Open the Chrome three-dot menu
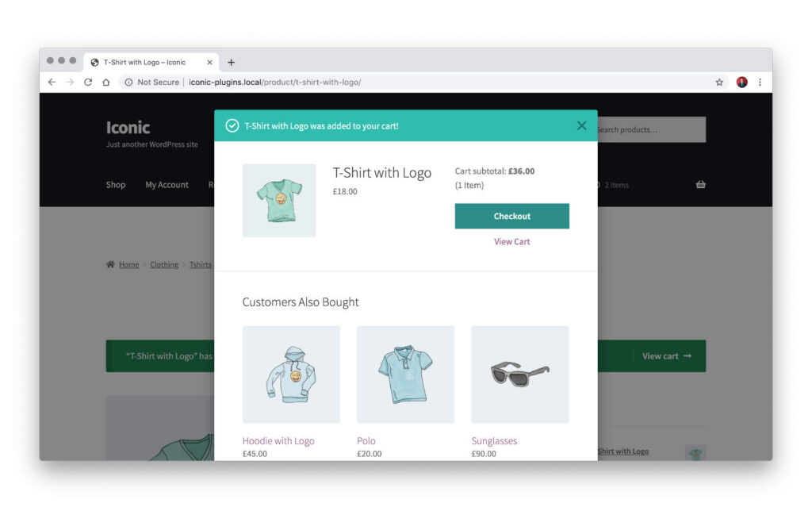Image resolution: width=812 pixels, height=507 pixels. click(760, 82)
